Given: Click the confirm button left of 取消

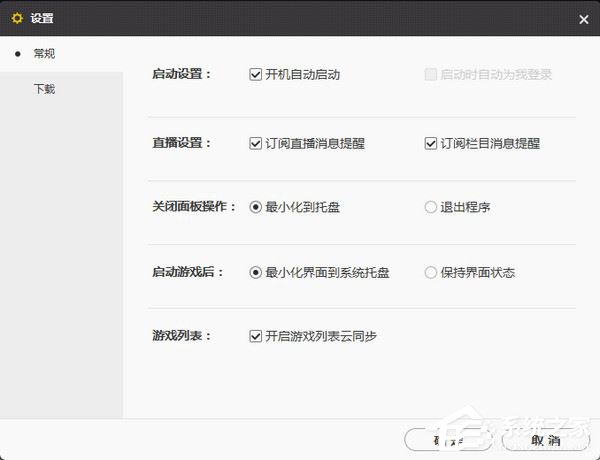Looking at the screenshot, I should (448, 440).
